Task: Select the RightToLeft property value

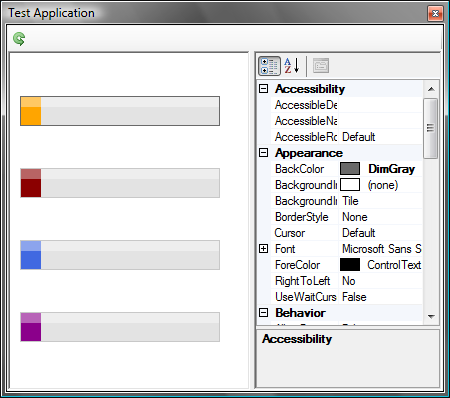Action: 380,281
